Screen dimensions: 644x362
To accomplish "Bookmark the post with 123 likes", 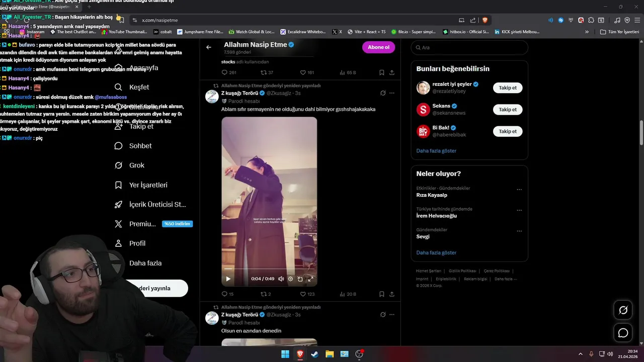I will point(382,294).
